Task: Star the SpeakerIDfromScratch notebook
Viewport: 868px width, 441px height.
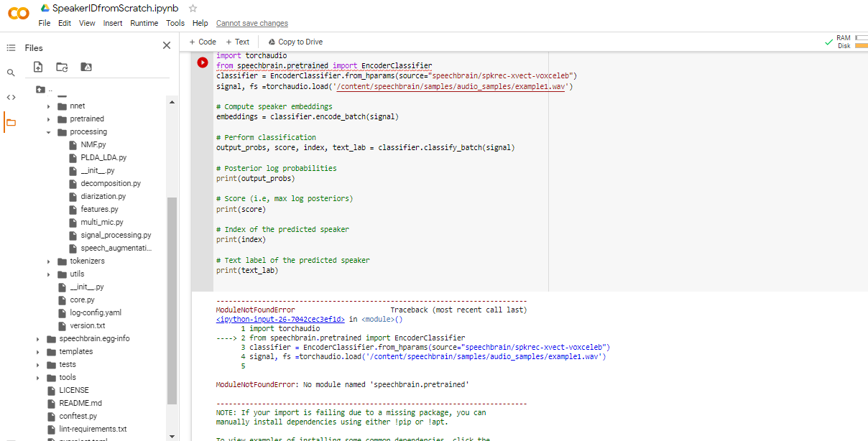Action: (x=192, y=8)
